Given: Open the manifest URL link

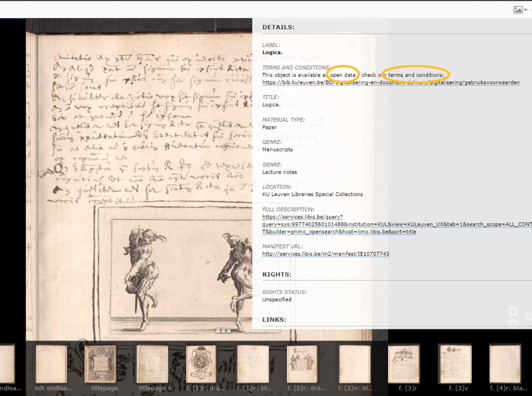Looking at the screenshot, I should [x=325, y=254].
